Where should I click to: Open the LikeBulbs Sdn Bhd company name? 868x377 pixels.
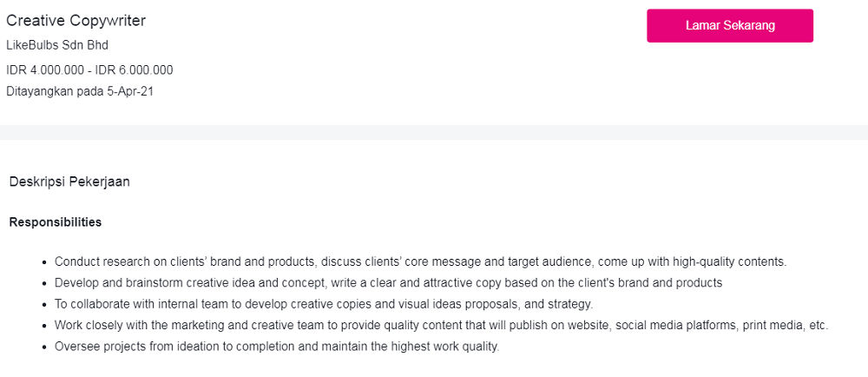57,45
